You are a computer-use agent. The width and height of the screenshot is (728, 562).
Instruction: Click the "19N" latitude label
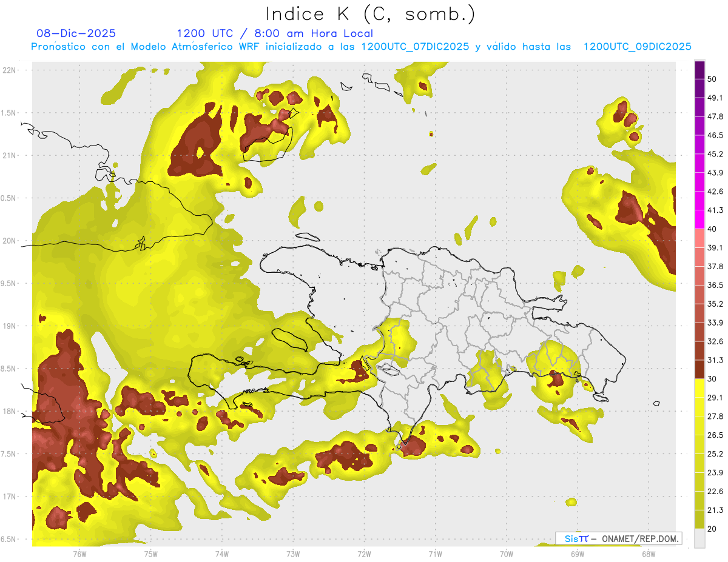[9, 326]
